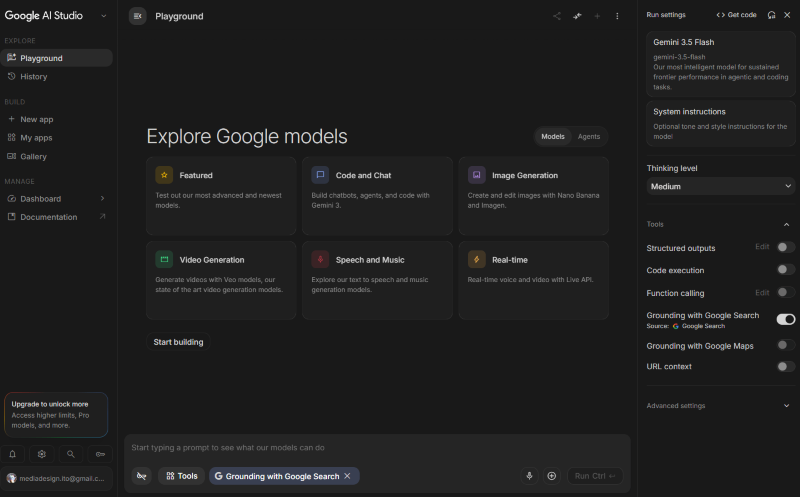
Task: Open the notifications bell icon
Action: point(13,454)
